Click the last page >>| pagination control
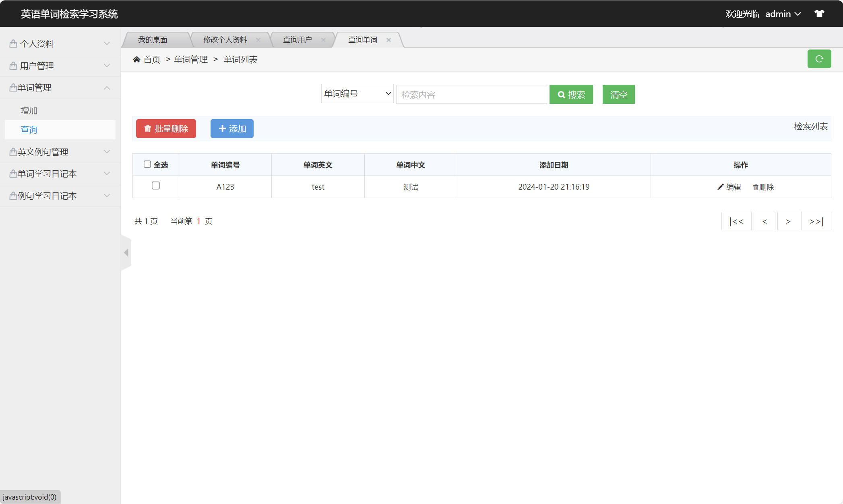 point(816,221)
